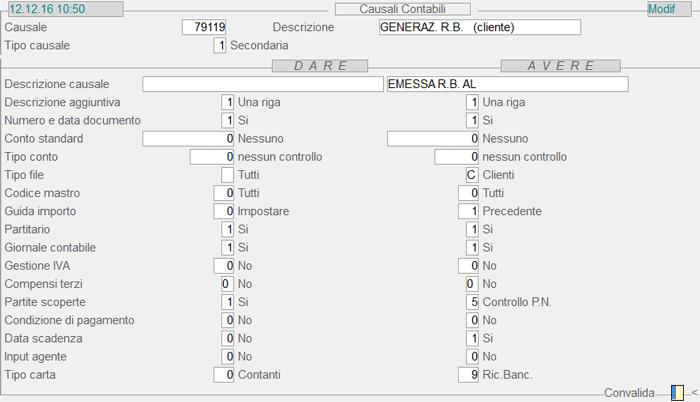
Task: Click the DARE column header
Action: coord(320,66)
